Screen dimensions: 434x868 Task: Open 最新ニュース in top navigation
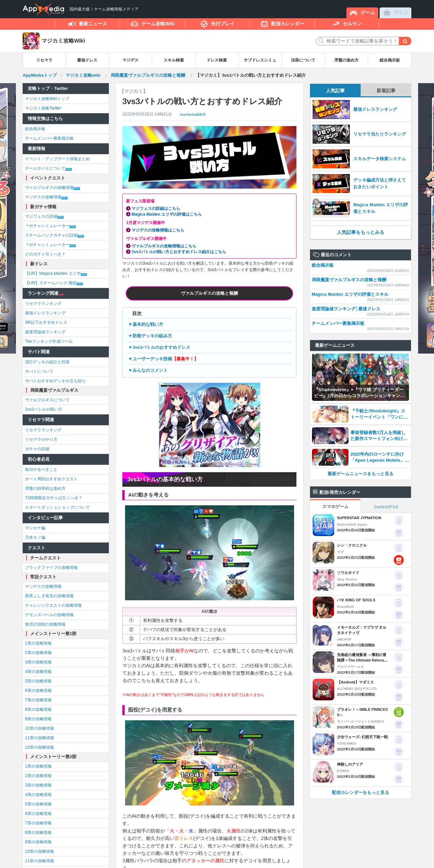pyautogui.click(x=87, y=24)
